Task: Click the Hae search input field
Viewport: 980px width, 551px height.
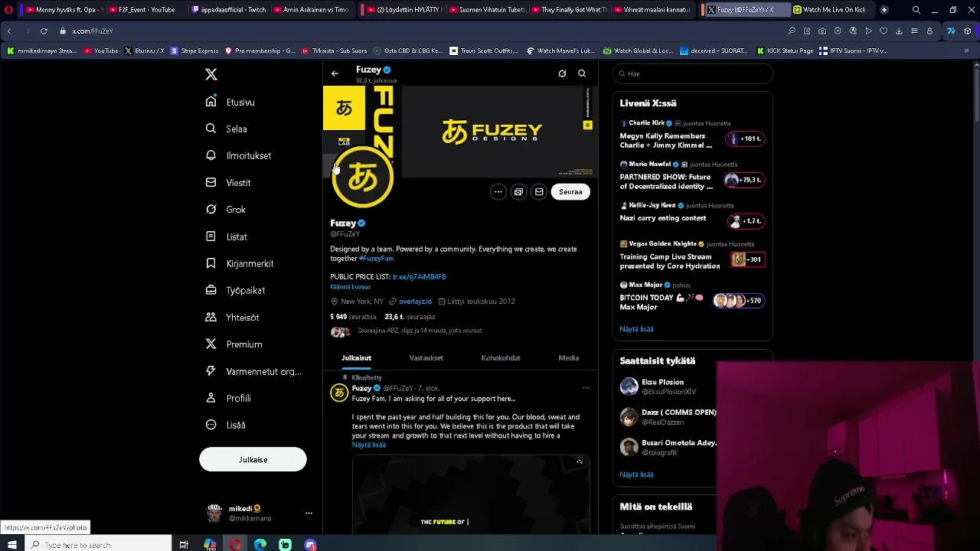Action: 692,73
